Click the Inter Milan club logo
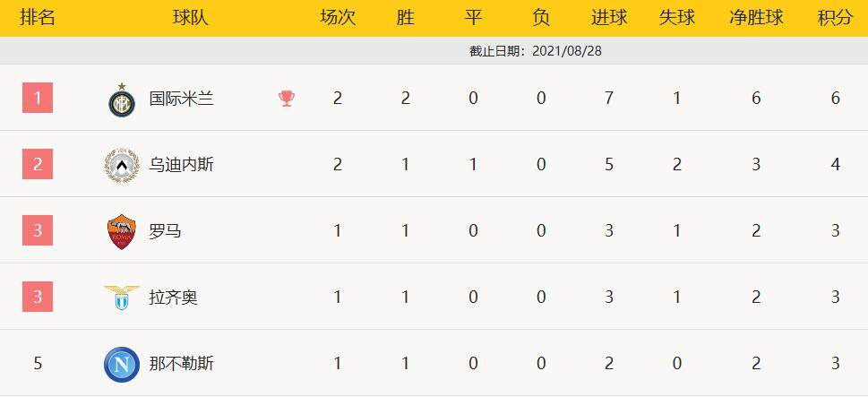The height and width of the screenshot is (397, 868). (121, 99)
